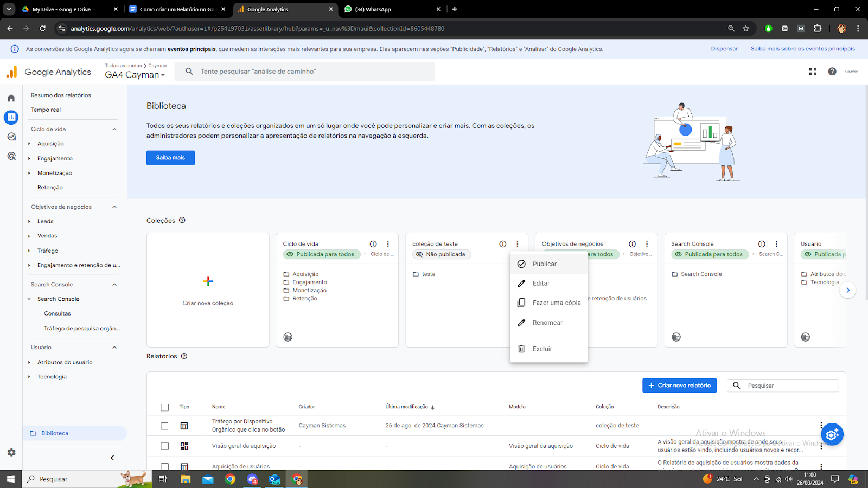
Task: Click info icon on Search Console card
Action: click(x=762, y=244)
